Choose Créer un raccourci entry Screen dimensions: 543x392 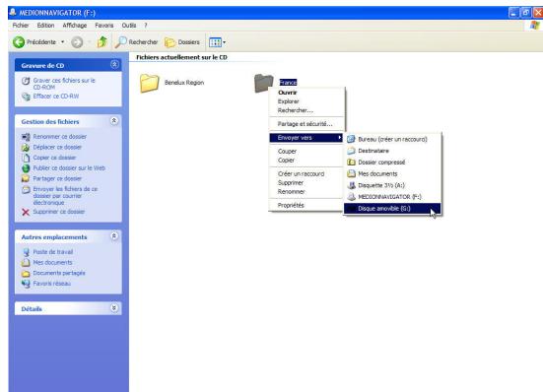pyautogui.click(x=306, y=173)
